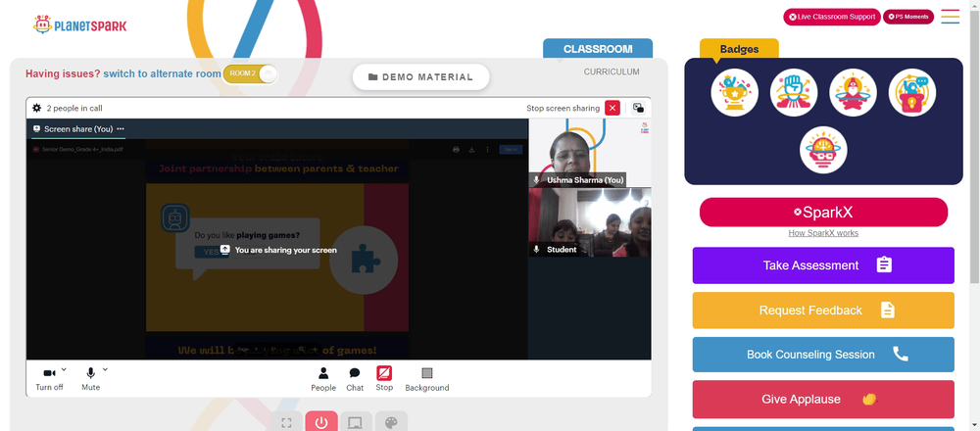Click 'switch to alternate room' text

click(162, 73)
